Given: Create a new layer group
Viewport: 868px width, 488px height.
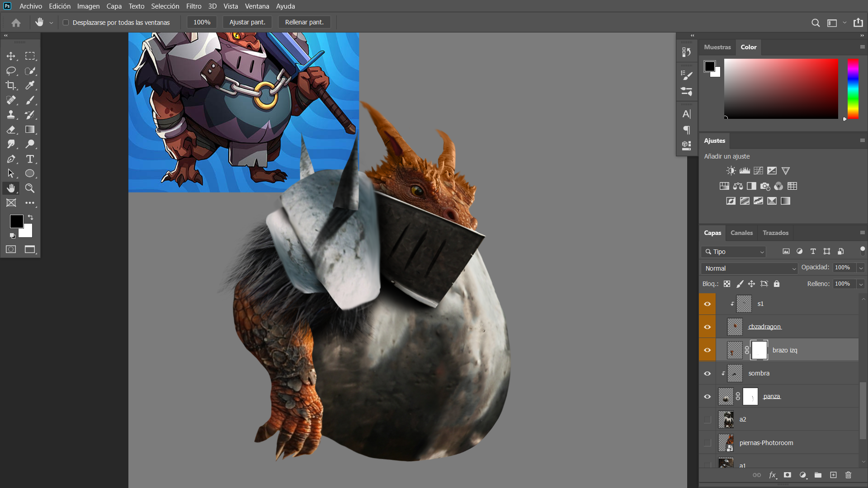Looking at the screenshot, I should point(818,475).
